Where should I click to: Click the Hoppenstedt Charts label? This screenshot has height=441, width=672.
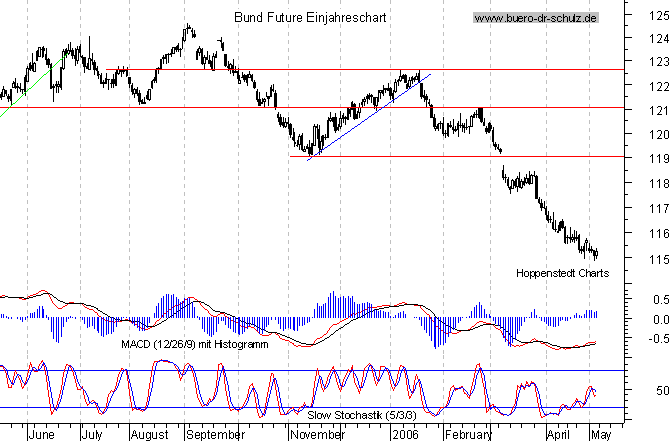[562, 272]
